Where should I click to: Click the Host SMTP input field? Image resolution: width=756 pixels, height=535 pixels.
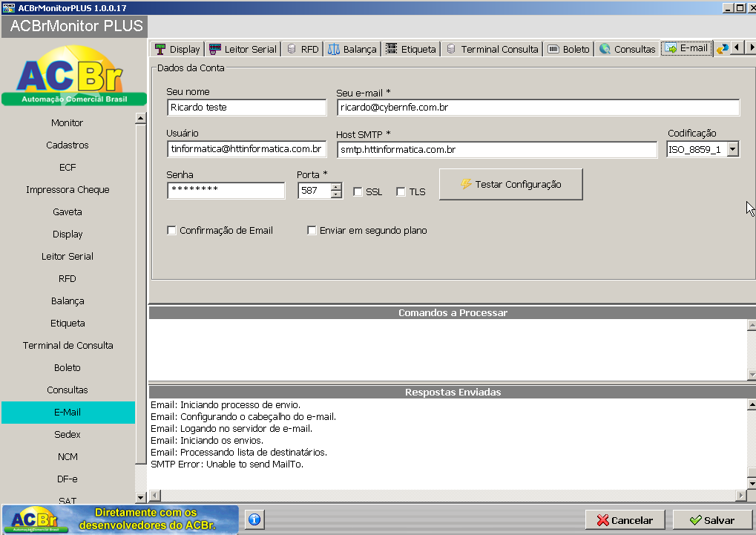(496, 150)
